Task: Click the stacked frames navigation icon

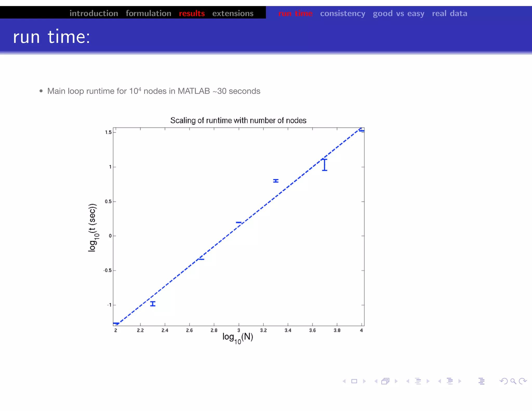Action: [x=385, y=381]
